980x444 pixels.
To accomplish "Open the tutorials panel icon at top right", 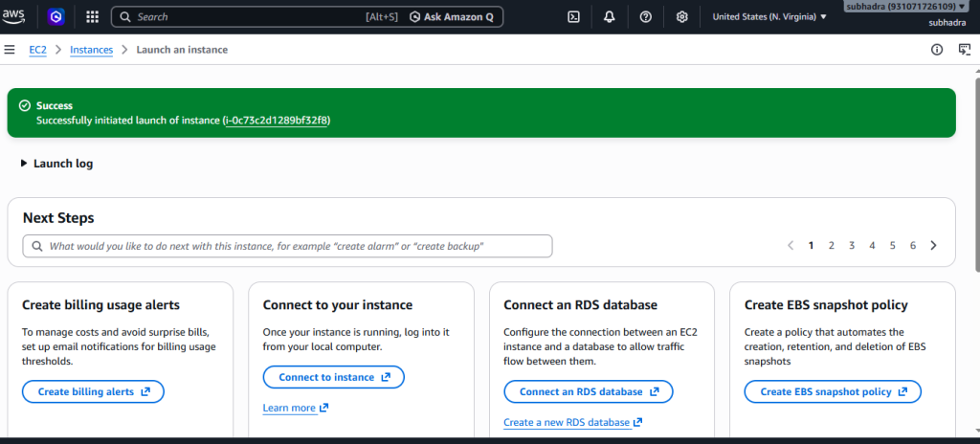I will [x=965, y=50].
